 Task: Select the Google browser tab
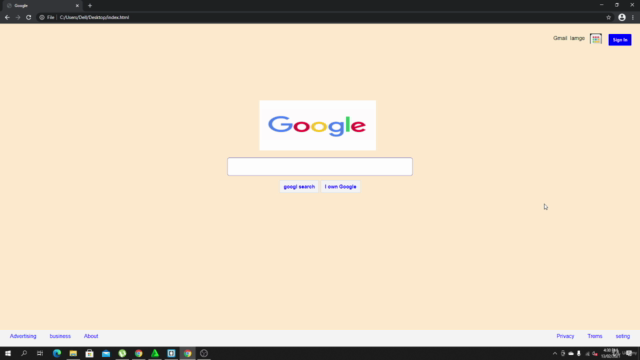[41, 6]
